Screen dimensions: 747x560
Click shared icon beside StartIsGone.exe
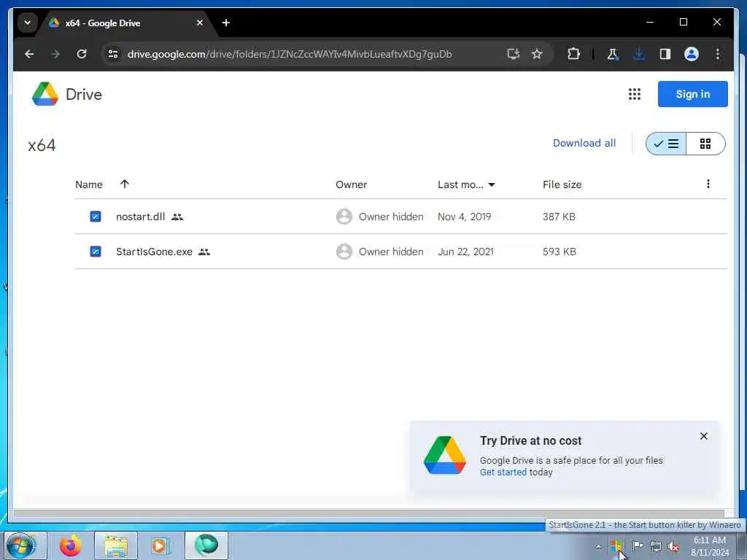(x=204, y=252)
